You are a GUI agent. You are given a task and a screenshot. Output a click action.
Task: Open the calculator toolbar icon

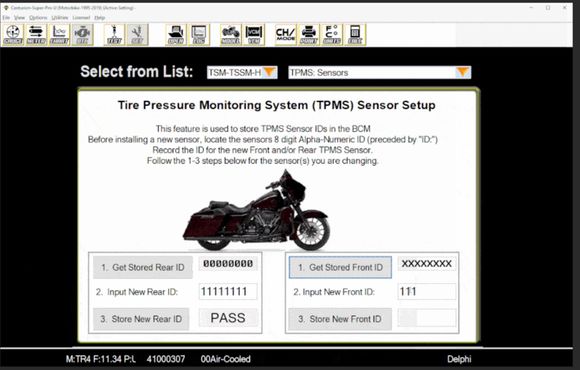pyautogui.click(x=355, y=35)
